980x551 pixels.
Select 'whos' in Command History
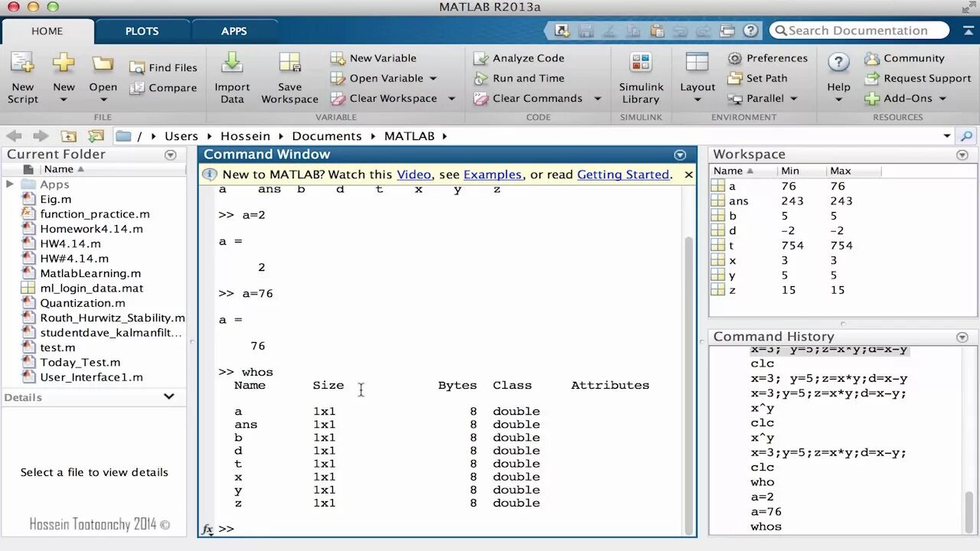[x=766, y=527]
